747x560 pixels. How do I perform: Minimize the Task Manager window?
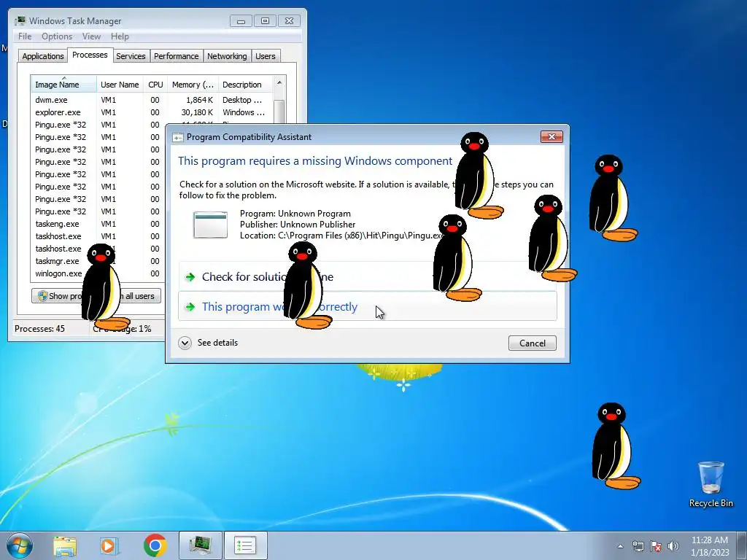241,21
